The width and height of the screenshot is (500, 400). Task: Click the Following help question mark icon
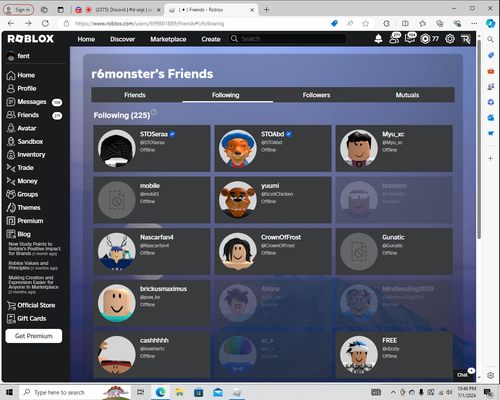click(x=154, y=112)
